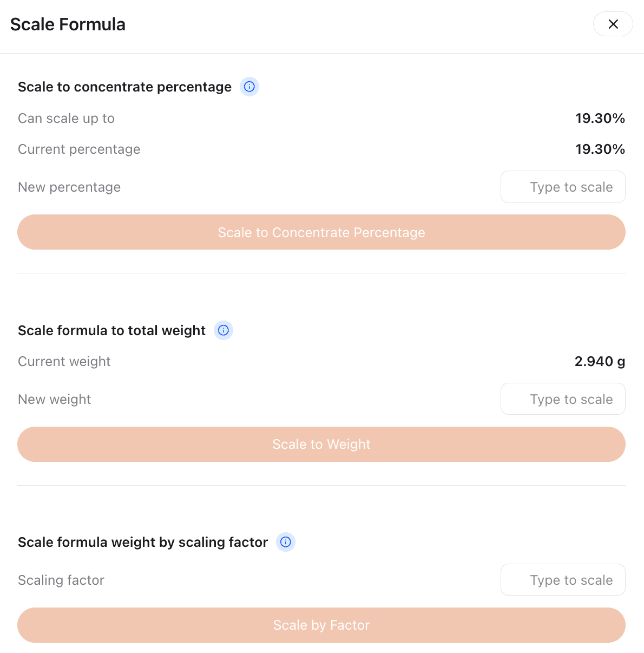644x653 pixels.
Task: Click the 2.940 g current weight value
Action: [600, 362]
